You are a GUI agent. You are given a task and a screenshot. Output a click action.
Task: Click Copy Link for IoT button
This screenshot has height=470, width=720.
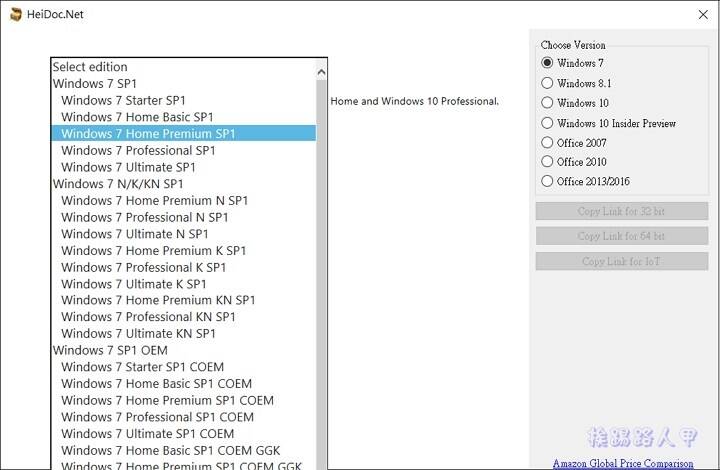(x=621, y=261)
